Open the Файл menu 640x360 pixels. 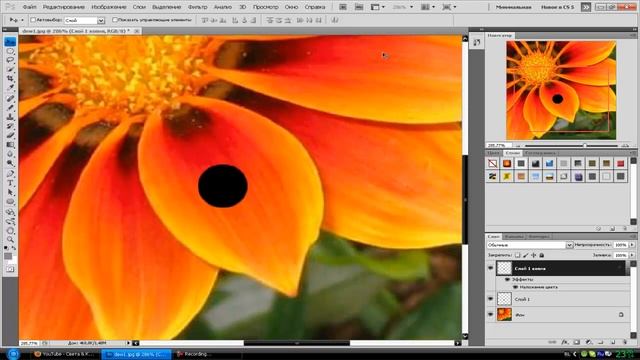29,7
